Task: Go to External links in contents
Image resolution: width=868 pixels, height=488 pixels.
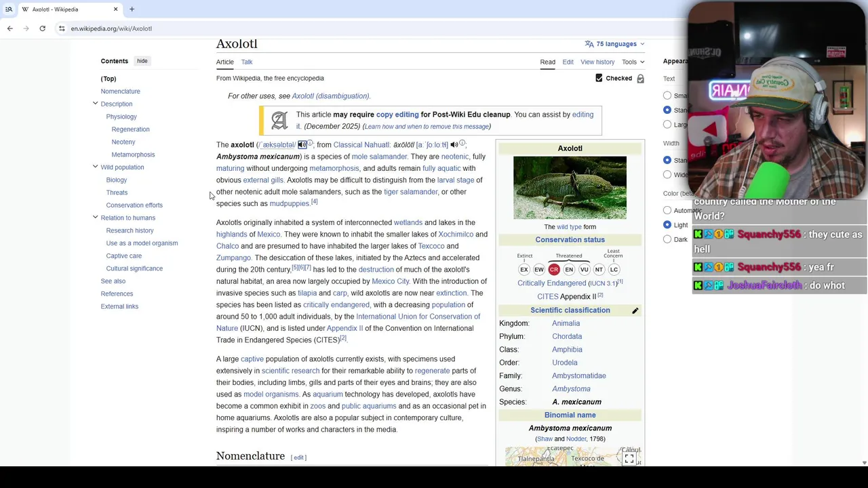Action: coord(119,306)
